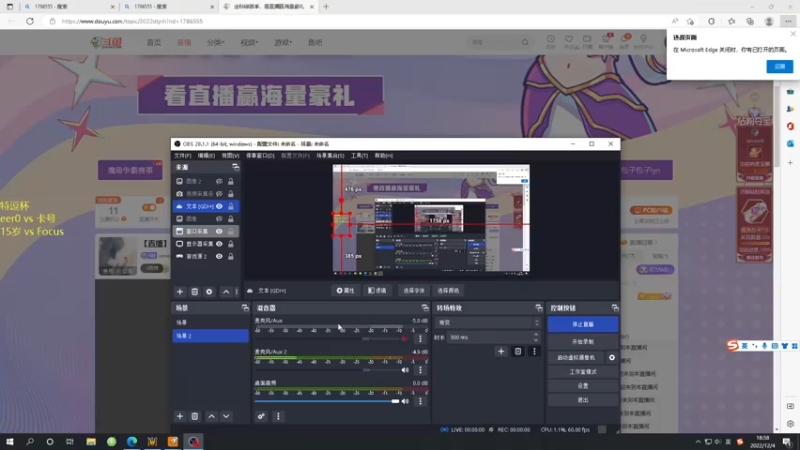The width and height of the screenshot is (800, 450).
Task: Show hidden system tray icons
Action: click(697, 442)
